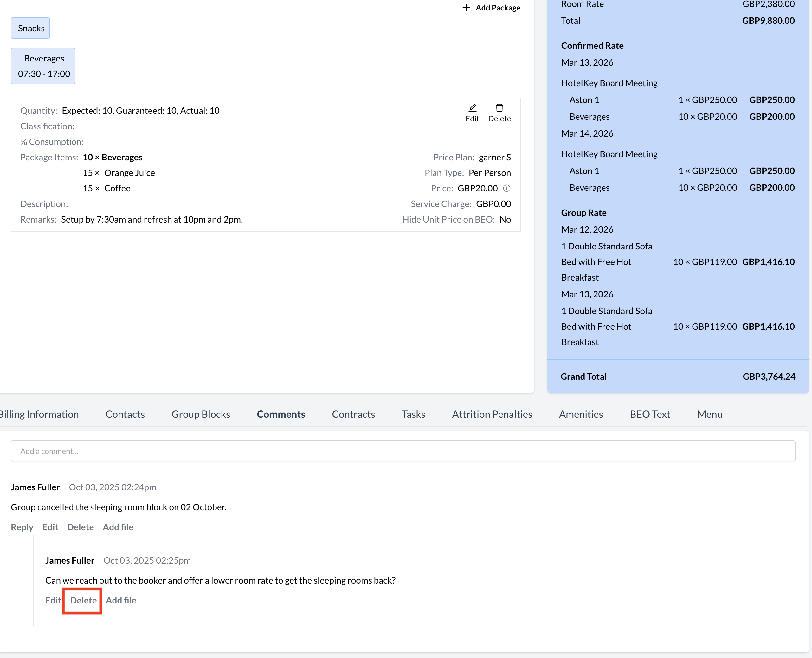
Task: Edit the lower room rate reply
Action: (x=53, y=600)
